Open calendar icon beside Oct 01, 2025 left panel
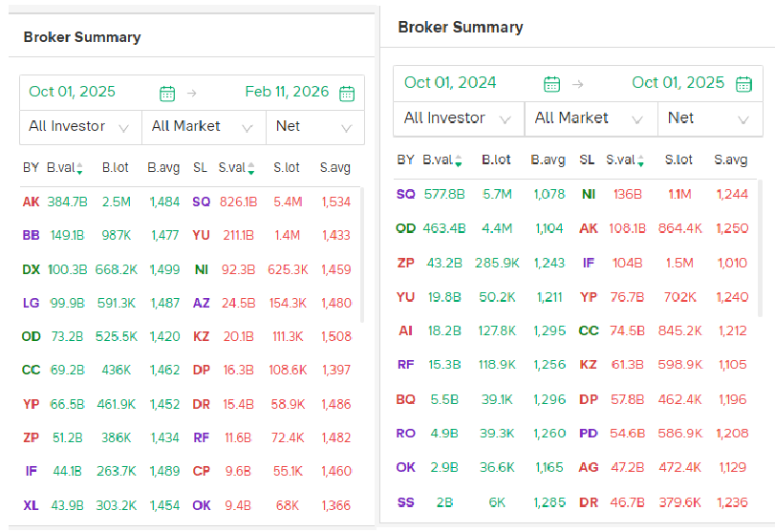 (167, 93)
